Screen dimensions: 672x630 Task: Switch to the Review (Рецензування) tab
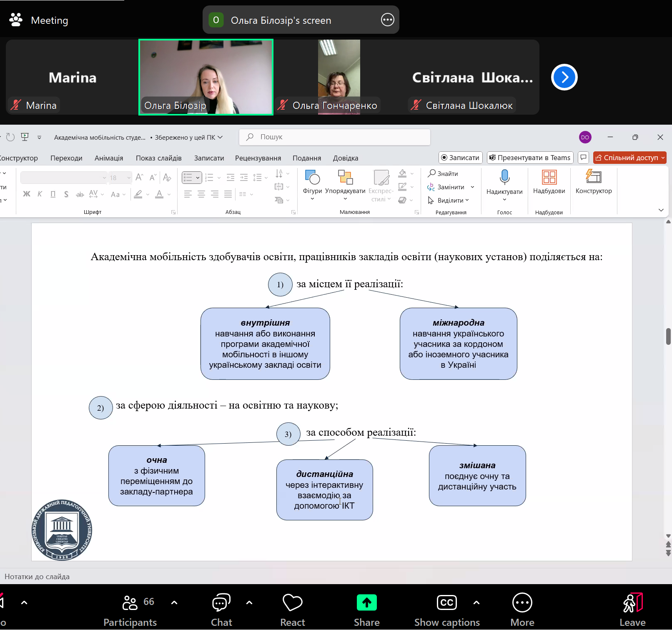pyautogui.click(x=258, y=158)
